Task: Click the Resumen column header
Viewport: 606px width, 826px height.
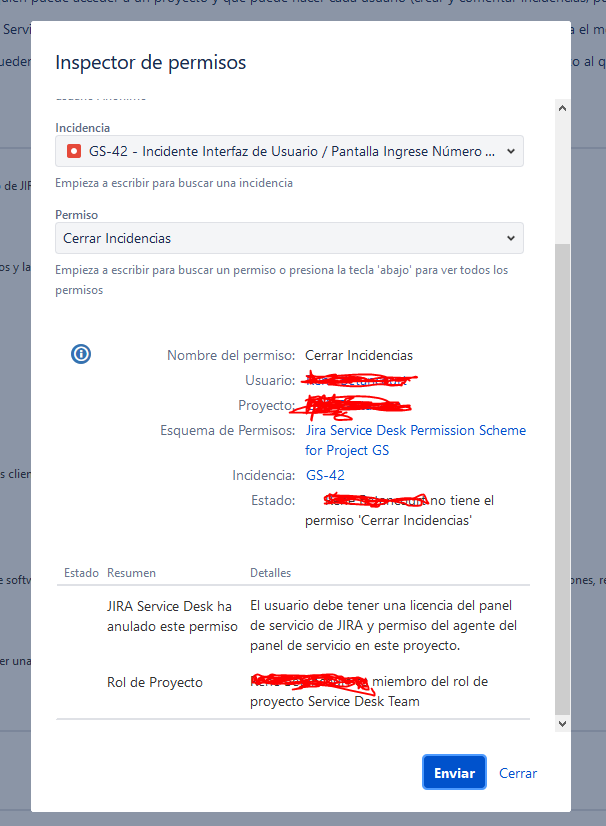Action: 131,573
